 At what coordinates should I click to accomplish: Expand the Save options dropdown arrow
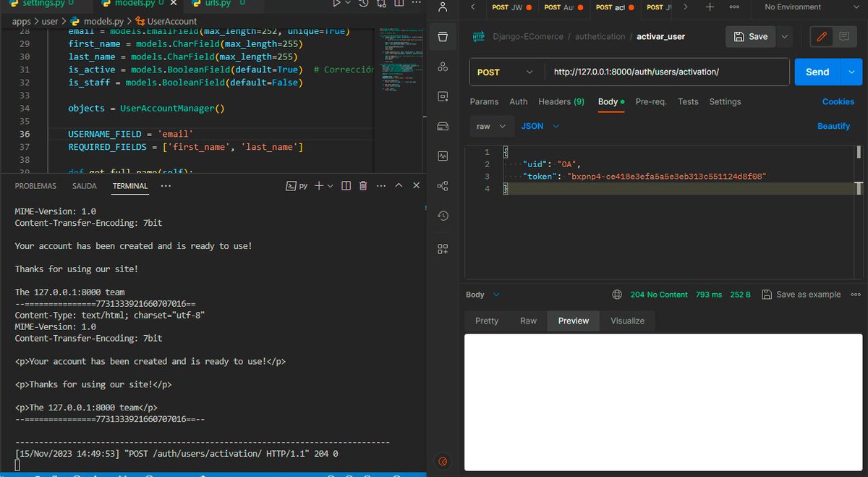(x=785, y=36)
